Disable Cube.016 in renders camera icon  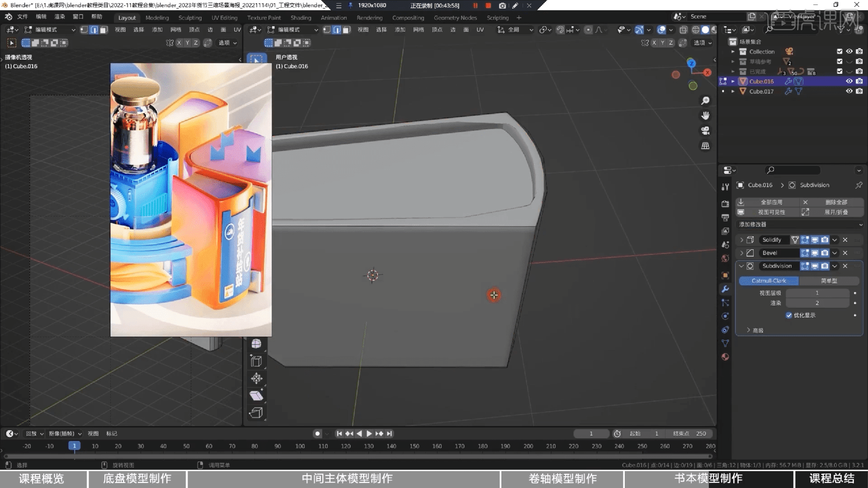click(859, 81)
